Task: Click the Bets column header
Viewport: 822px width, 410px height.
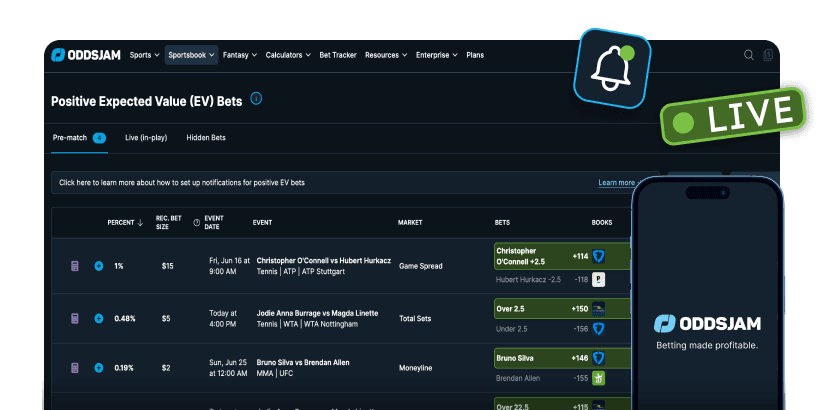Action: tap(502, 222)
